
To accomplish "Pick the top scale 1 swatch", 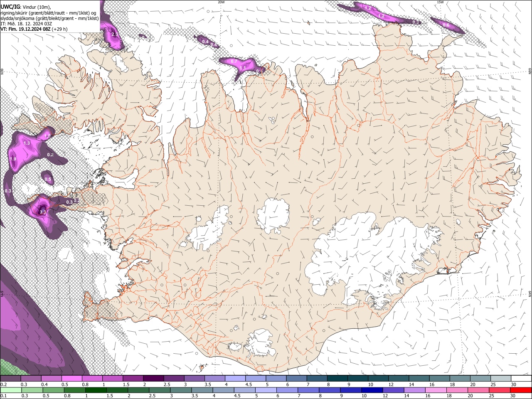I will tap(113, 379).
